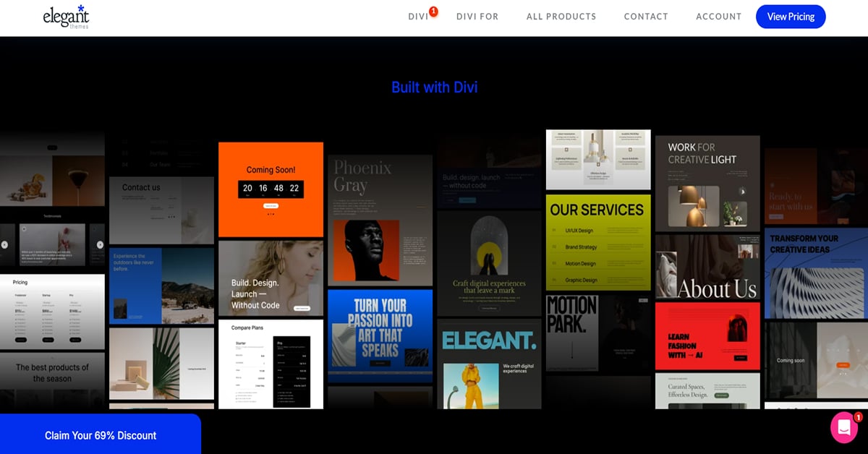The height and width of the screenshot is (454, 868).
Task: Click the View Pricing button
Action: point(791,17)
